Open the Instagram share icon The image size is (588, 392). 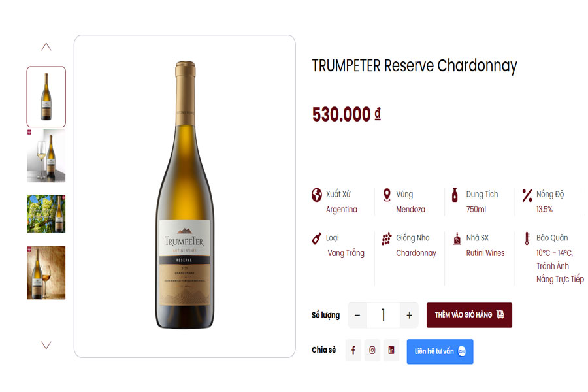372,350
